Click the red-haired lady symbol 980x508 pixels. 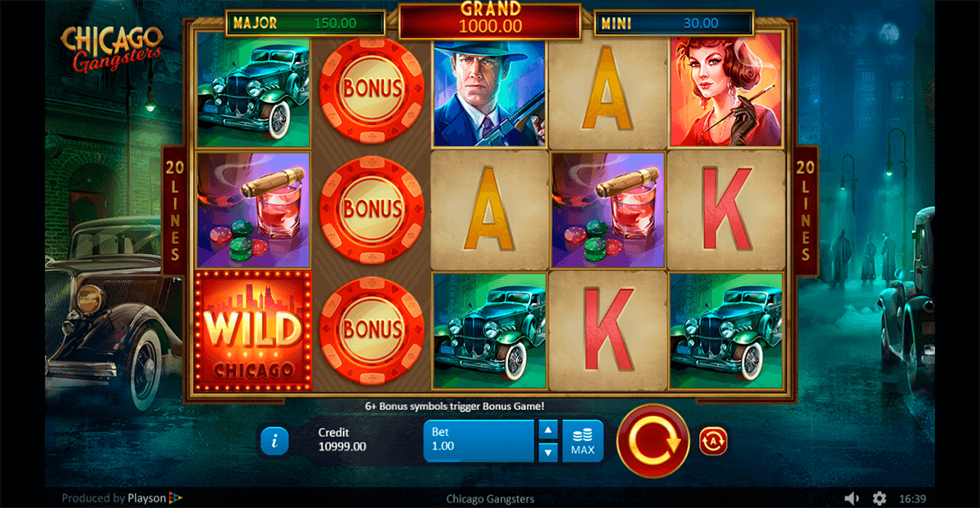725,91
